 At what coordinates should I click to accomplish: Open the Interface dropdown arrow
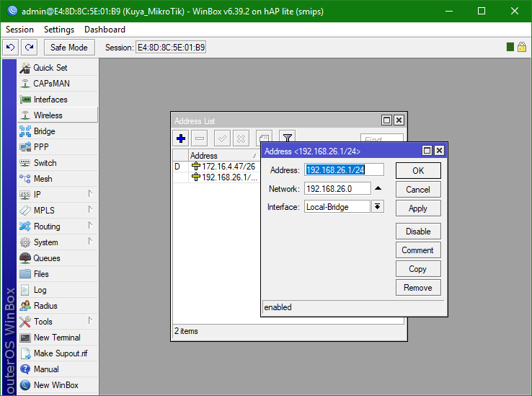coord(378,206)
